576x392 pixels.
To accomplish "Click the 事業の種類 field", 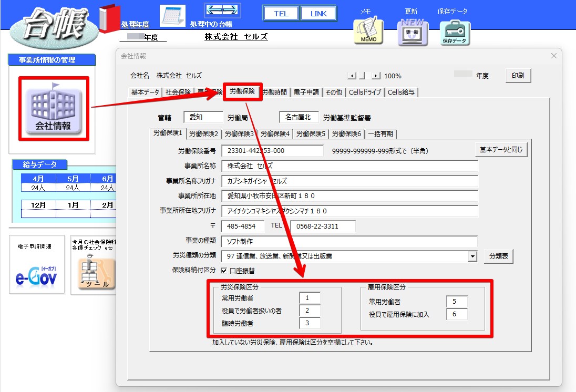I will tap(349, 241).
